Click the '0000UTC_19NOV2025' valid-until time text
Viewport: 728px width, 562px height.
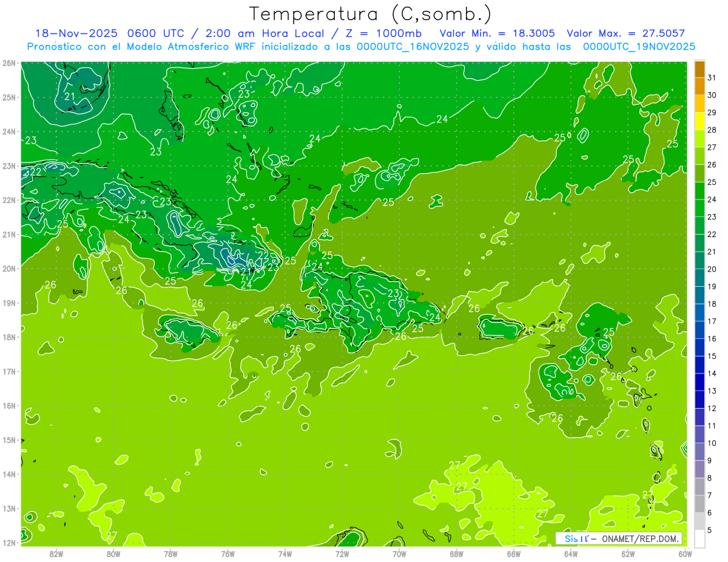(639, 47)
